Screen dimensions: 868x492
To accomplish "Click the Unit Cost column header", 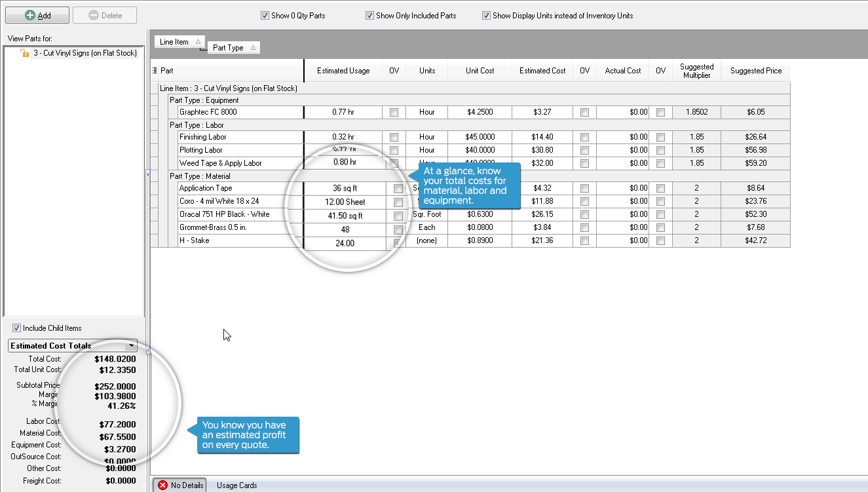I will click(480, 71).
